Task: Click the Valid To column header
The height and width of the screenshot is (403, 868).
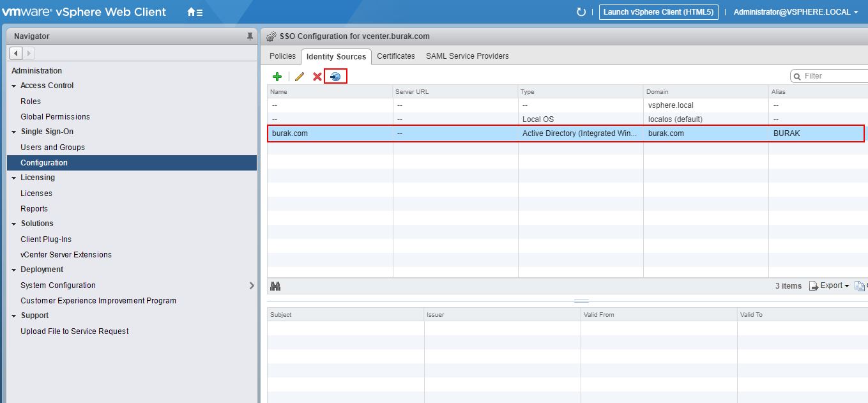Action: [x=803, y=314]
